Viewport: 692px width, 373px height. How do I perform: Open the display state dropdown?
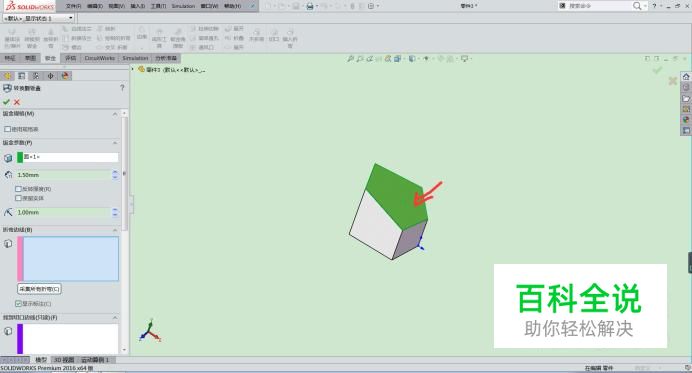point(71,18)
